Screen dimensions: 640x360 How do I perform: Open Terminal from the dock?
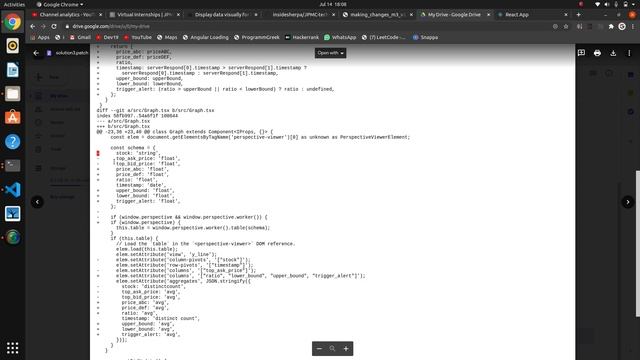(x=12, y=166)
